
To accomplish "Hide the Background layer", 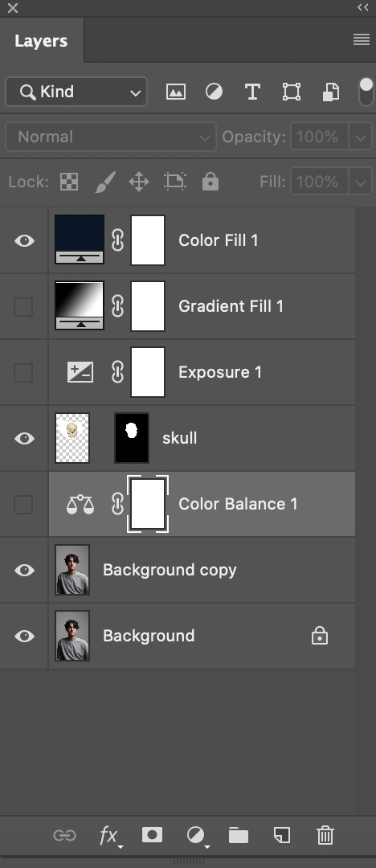I will [24, 636].
